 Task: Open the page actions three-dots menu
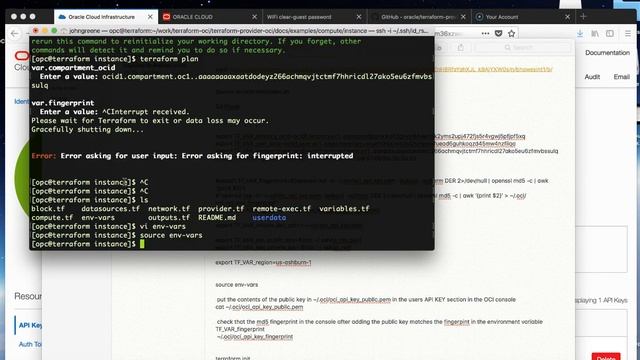(x=485, y=33)
